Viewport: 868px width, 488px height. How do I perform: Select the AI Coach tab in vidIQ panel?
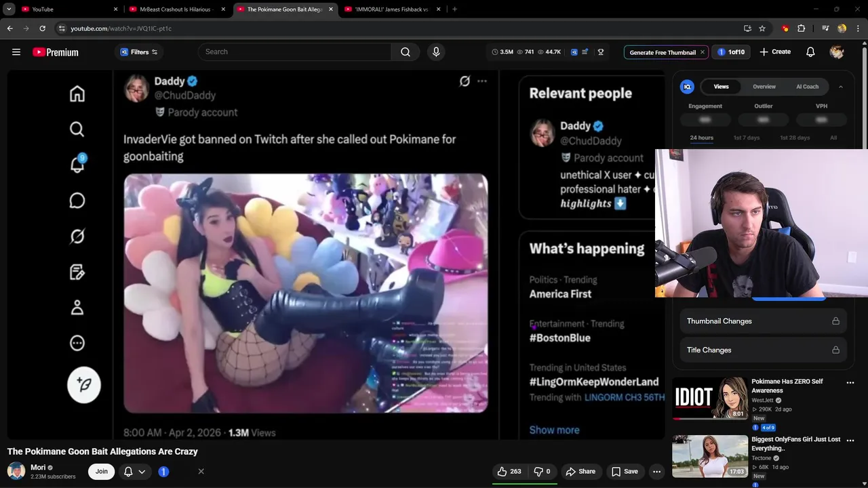(x=807, y=87)
